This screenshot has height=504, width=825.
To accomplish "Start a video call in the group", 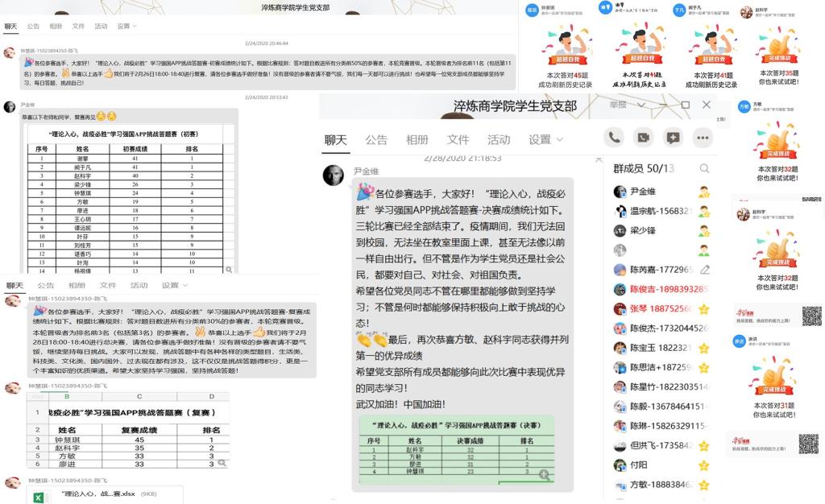I will pos(644,138).
